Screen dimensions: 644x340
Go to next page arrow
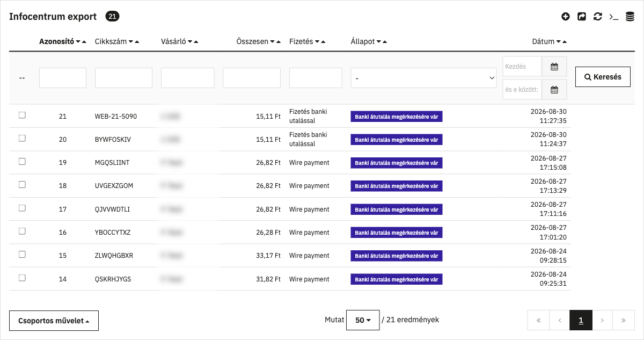[x=602, y=320]
